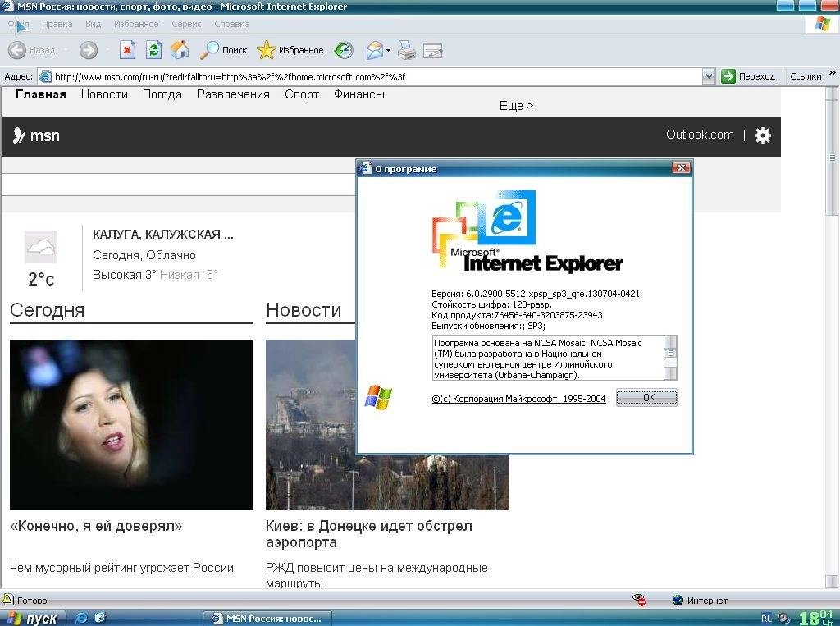Screen dimensions: 840x626
Task: Click the blocked-content eye status icon
Action: click(x=638, y=600)
